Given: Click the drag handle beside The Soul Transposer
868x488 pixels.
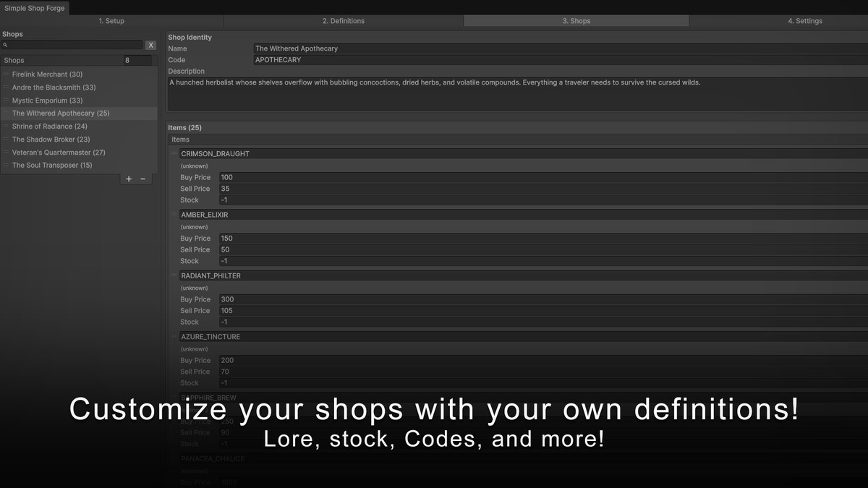Looking at the screenshot, I should pos(5,165).
